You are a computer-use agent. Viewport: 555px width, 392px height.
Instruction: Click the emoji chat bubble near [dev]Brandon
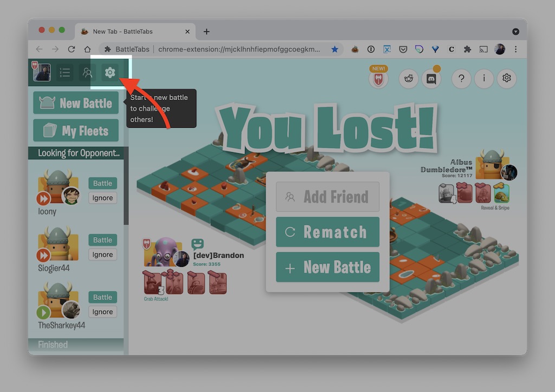197,244
